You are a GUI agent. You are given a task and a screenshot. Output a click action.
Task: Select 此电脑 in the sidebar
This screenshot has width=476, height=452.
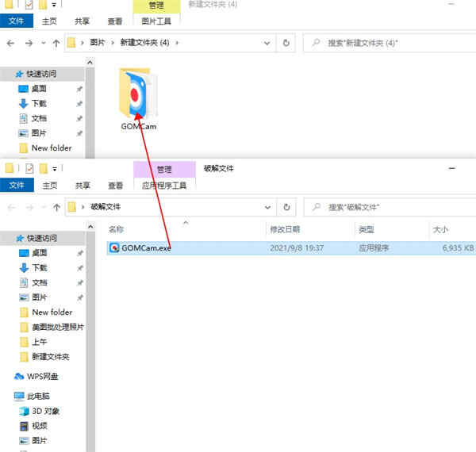click(38, 396)
